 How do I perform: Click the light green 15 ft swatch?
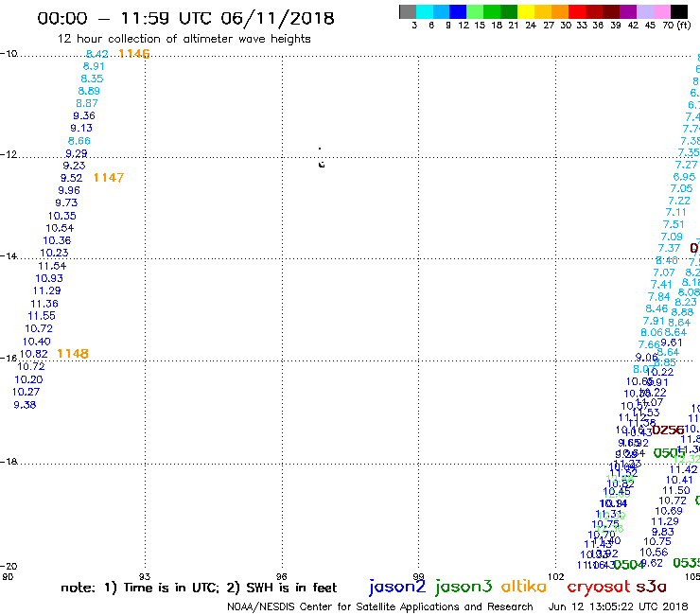click(x=475, y=11)
